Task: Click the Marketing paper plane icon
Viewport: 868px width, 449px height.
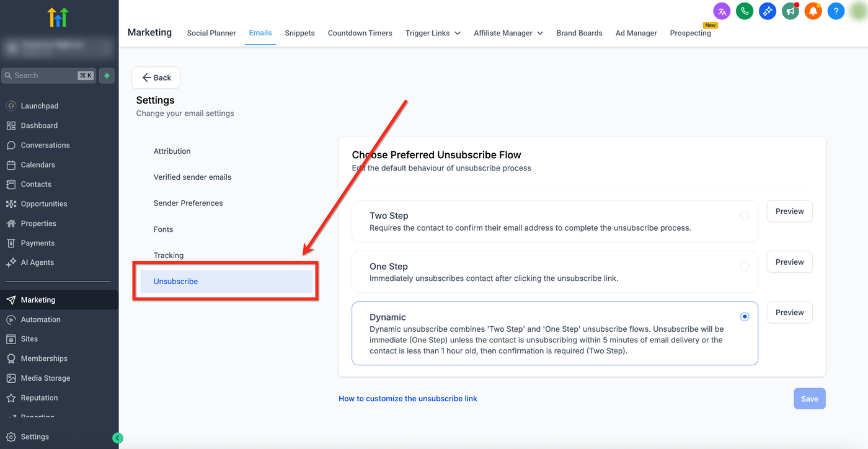Action: 11,300
